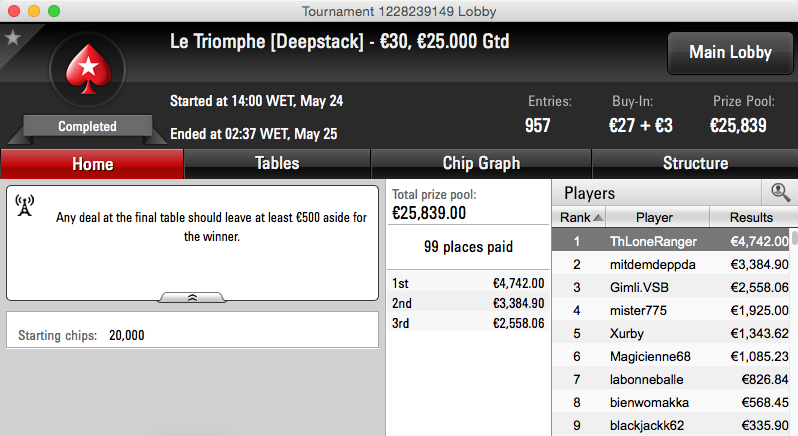Collapse the announcement panel chevron
Screen dimensions: 798x436
click(192, 298)
